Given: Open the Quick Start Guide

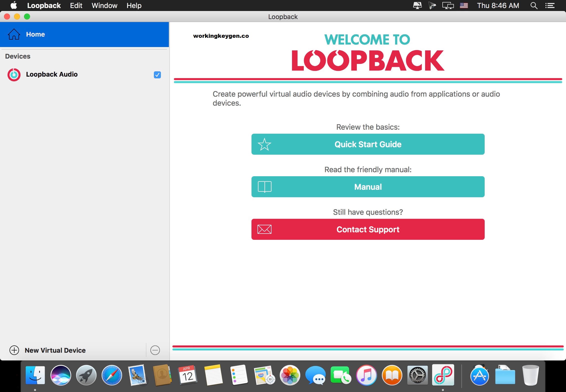Looking at the screenshot, I should (368, 144).
